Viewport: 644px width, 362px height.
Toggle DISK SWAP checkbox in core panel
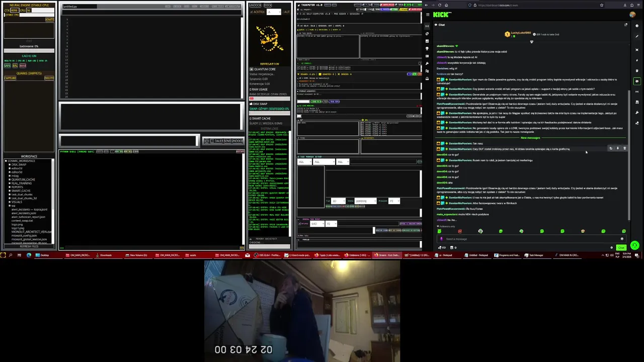(x=251, y=104)
